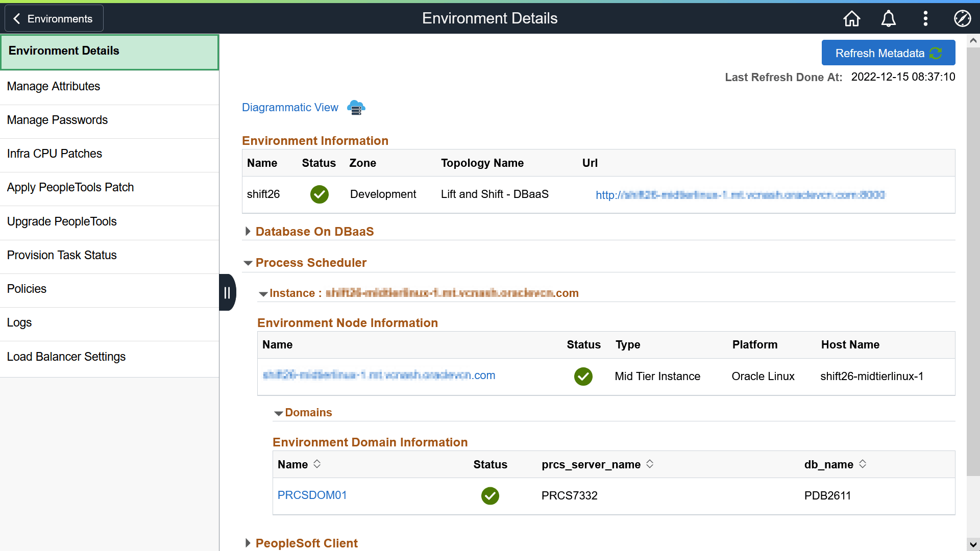Open the actions menu (three dots)

click(x=925, y=18)
